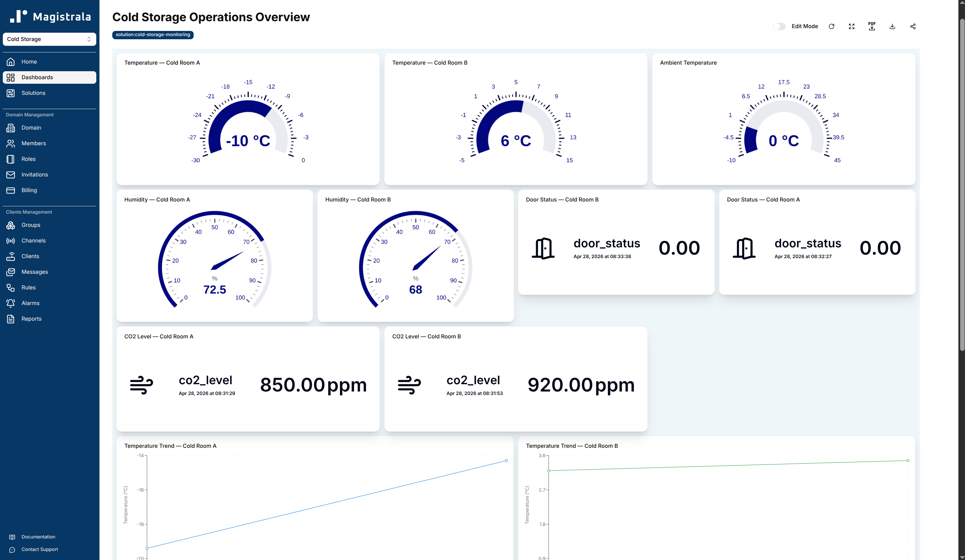Click the first data point on Room B trend

click(x=549, y=470)
